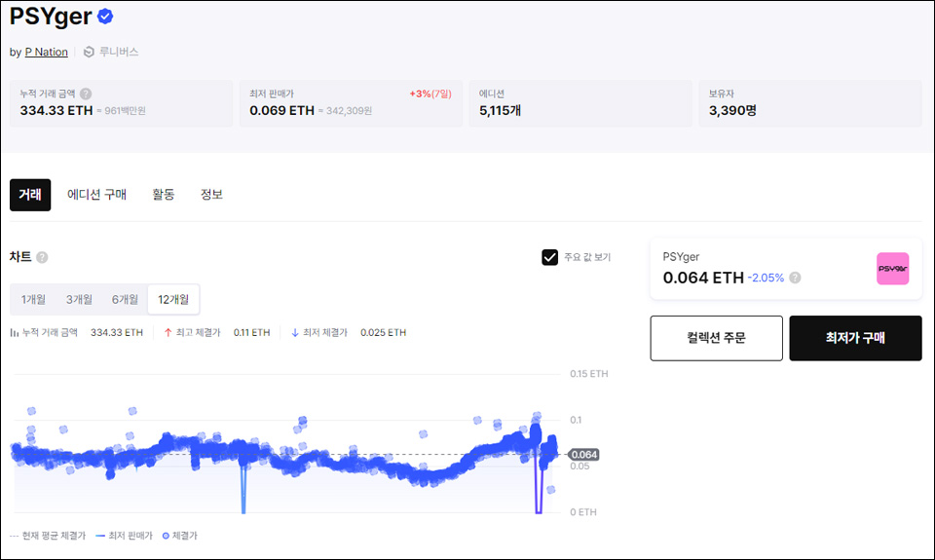Viewport: 935px width, 560px height.
Task: Click the 0.15 ETH axis label
Action: coord(589,374)
